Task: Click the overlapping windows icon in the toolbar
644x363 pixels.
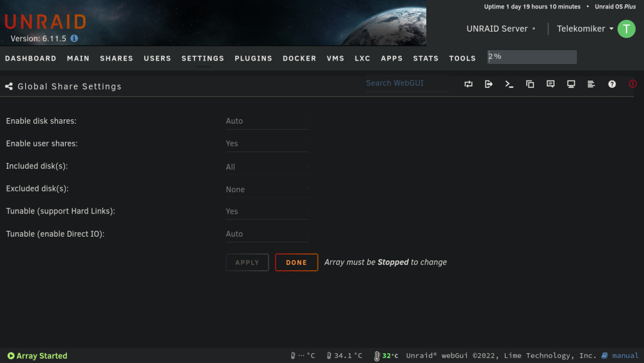Action: coord(530,84)
